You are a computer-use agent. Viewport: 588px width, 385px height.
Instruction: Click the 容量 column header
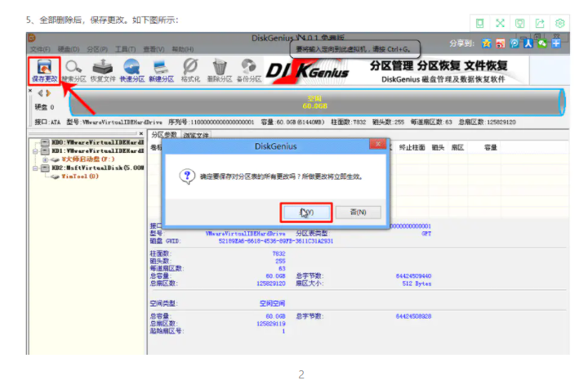point(491,147)
